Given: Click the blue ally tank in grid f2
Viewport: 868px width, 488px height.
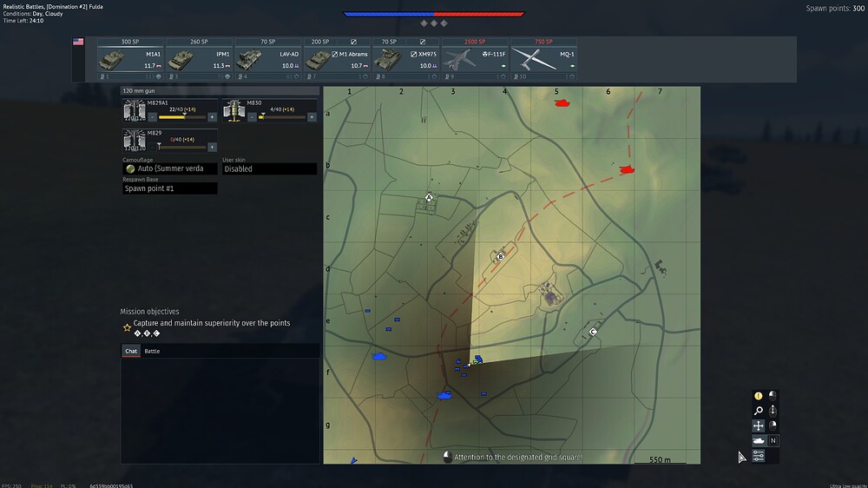Looking at the screenshot, I should (379, 356).
